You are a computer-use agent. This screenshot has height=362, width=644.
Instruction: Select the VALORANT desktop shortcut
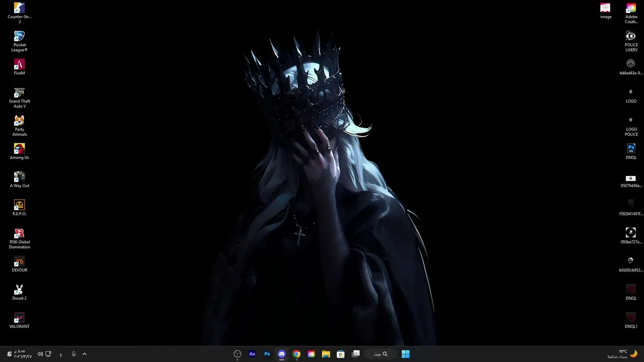[19, 321]
